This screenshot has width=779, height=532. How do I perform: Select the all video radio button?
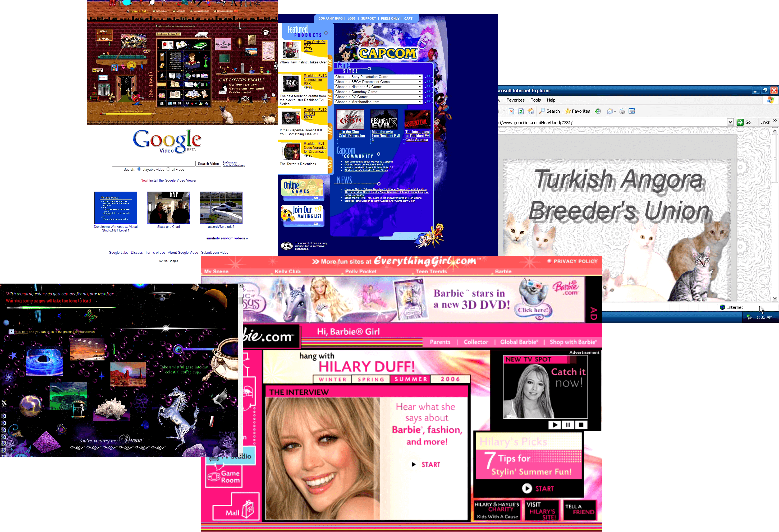click(168, 169)
